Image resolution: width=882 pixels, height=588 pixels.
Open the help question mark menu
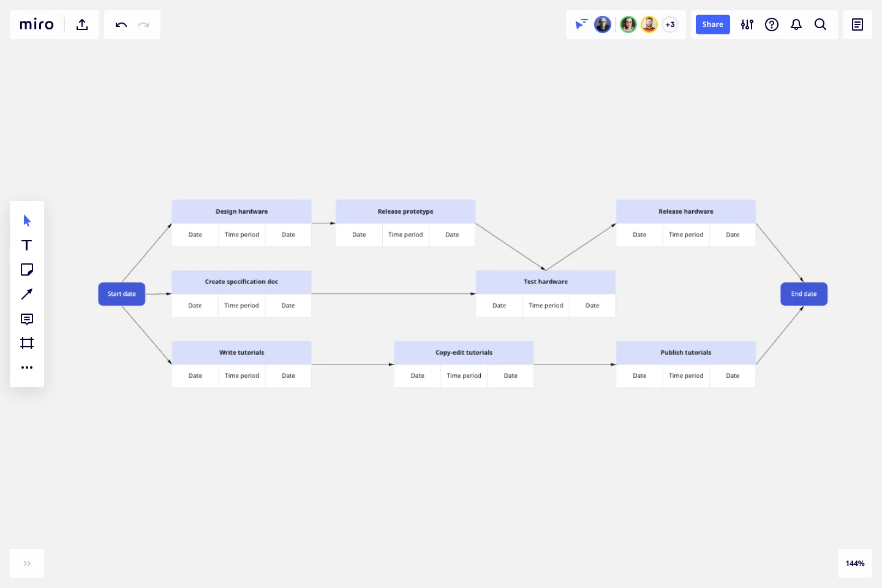(x=772, y=24)
